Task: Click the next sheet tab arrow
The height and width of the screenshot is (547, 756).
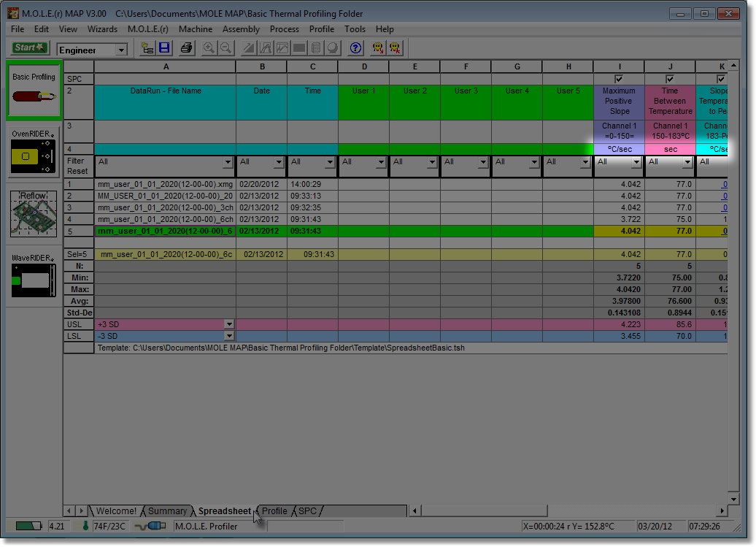Action: 81,510
